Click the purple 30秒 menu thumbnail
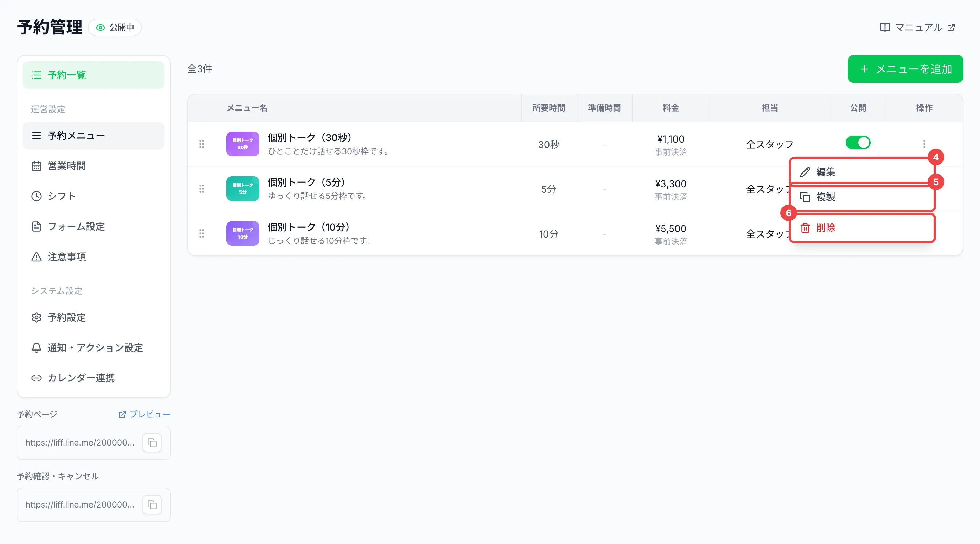980x544 pixels. pos(243,144)
